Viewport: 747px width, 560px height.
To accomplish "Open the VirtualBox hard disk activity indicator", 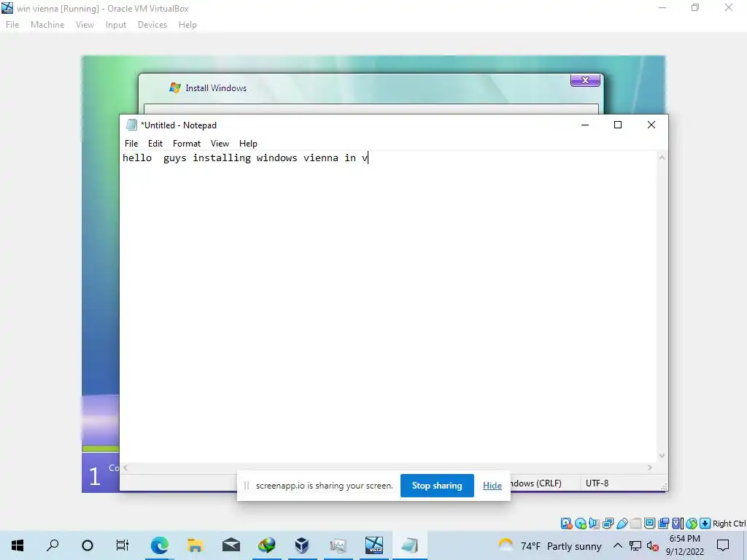I will click(x=566, y=524).
